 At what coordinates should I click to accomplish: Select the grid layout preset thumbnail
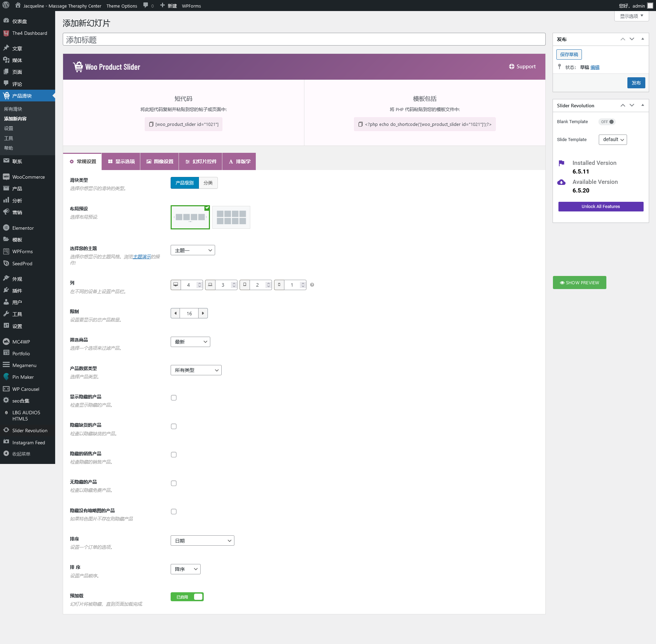tap(231, 217)
